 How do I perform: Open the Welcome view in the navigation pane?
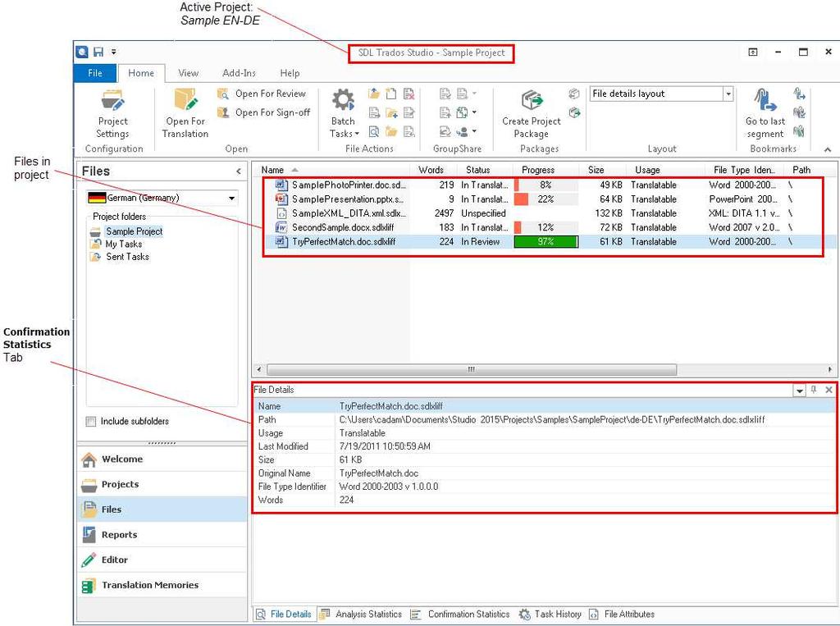pyautogui.click(x=162, y=459)
